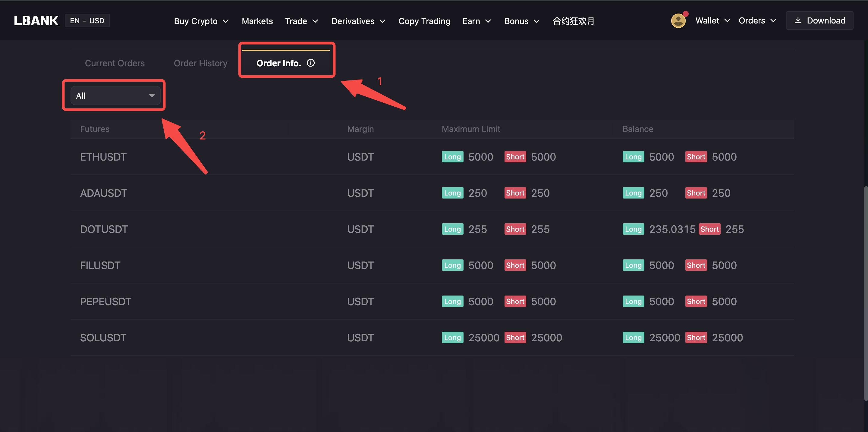The width and height of the screenshot is (868, 432).
Task: Click the LBANK logo
Action: point(36,20)
